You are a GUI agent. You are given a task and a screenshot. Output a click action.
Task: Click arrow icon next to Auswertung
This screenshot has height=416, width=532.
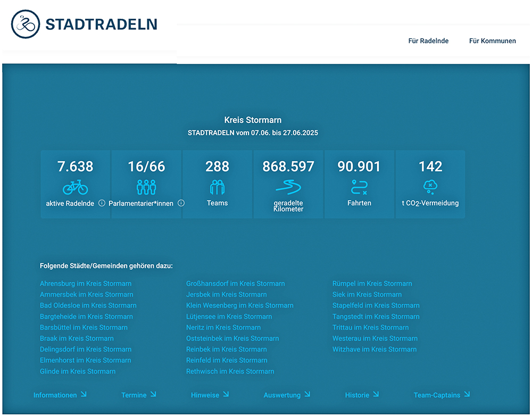click(307, 394)
